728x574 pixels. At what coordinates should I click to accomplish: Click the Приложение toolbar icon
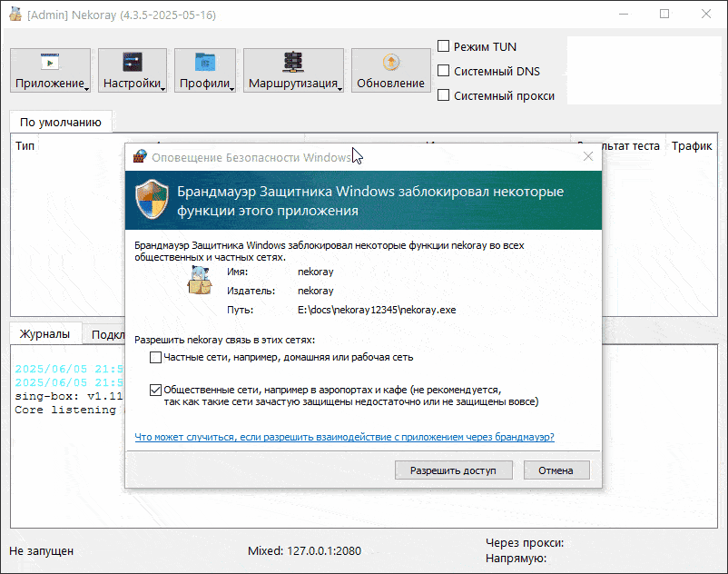click(x=49, y=62)
